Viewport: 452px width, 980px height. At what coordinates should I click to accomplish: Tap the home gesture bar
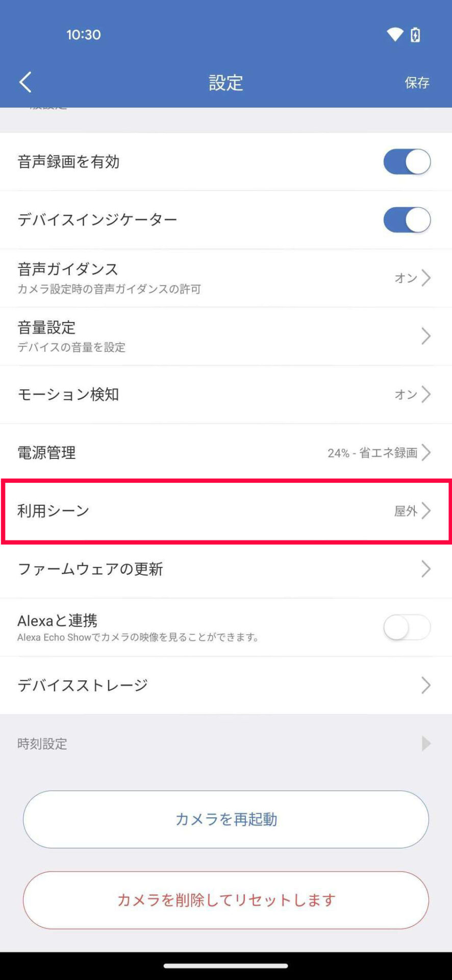click(225, 966)
